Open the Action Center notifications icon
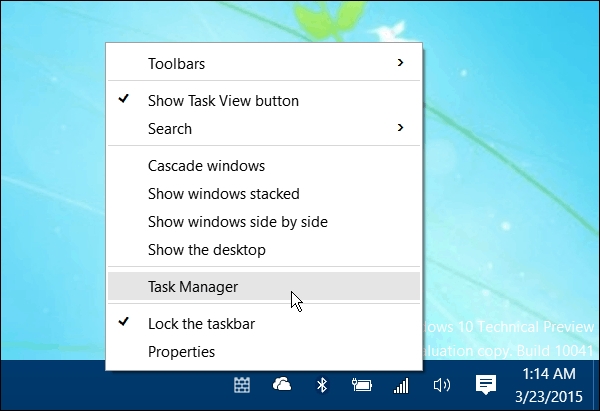The image size is (600, 411). (x=486, y=385)
